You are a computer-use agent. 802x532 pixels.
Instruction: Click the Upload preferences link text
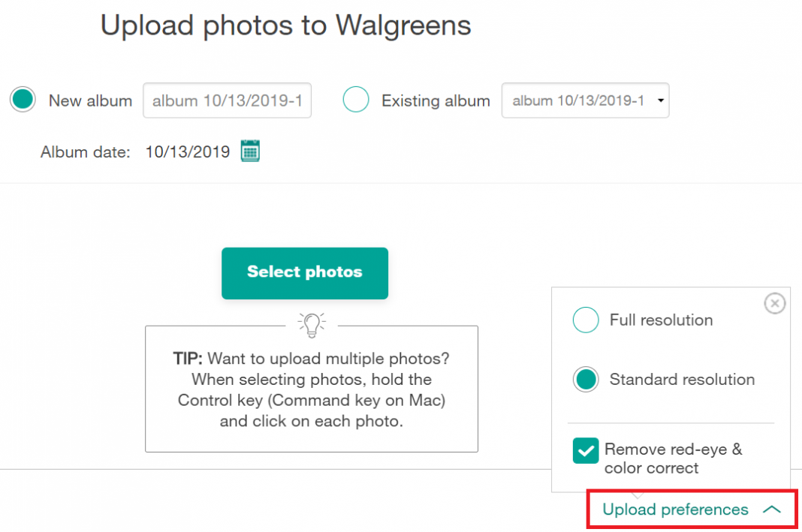coord(675,509)
